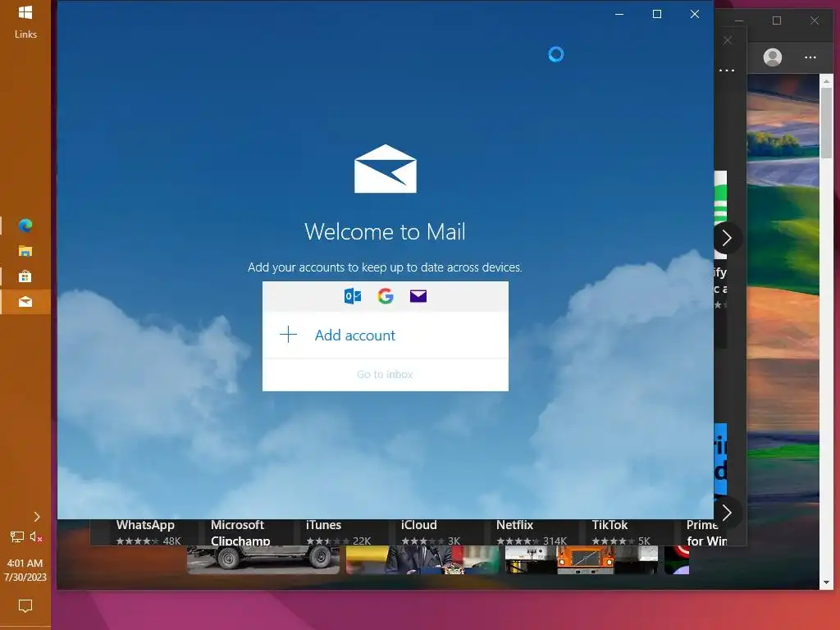Close the Mail welcome window
The image size is (840, 630).
[x=695, y=14]
